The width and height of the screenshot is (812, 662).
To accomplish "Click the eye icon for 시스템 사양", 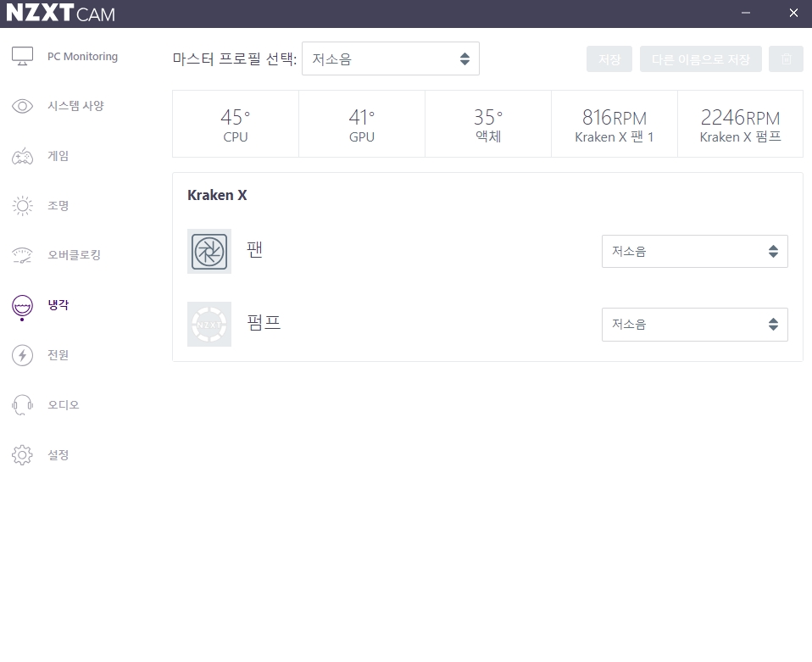I will tap(22, 106).
